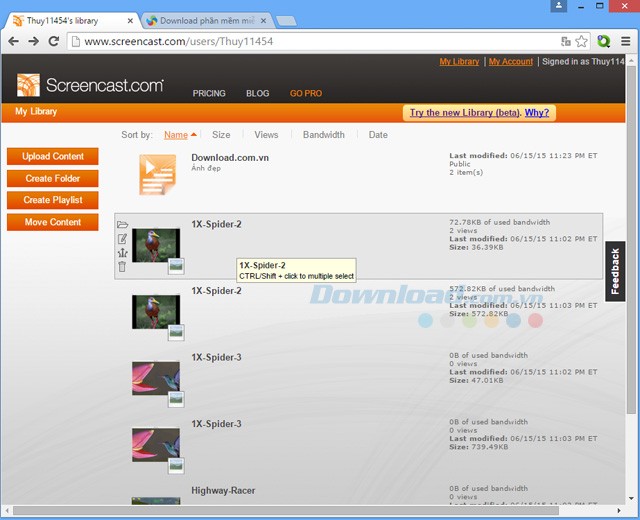
Task: Open the folder icon beside highlighted 1X-Spider-2
Action: pos(122,224)
